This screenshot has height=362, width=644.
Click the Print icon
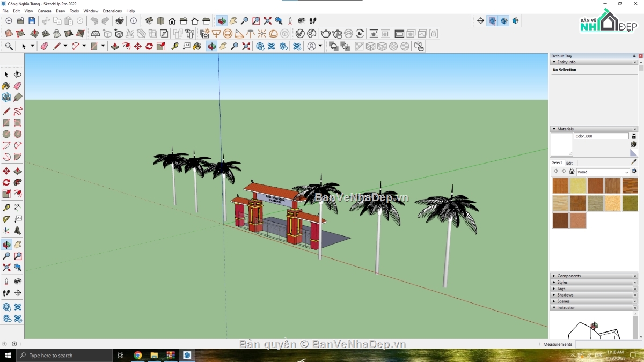click(x=120, y=21)
